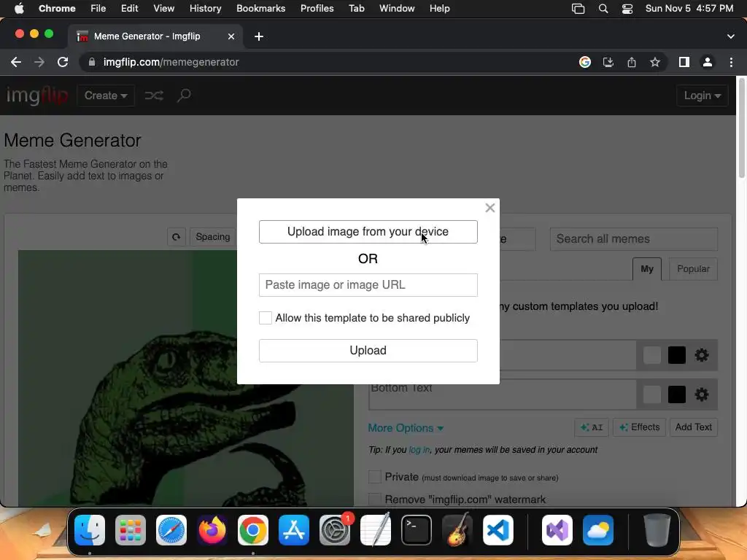The height and width of the screenshot is (560, 747).
Task: Open Launchpad from the Dock
Action: (131, 530)
